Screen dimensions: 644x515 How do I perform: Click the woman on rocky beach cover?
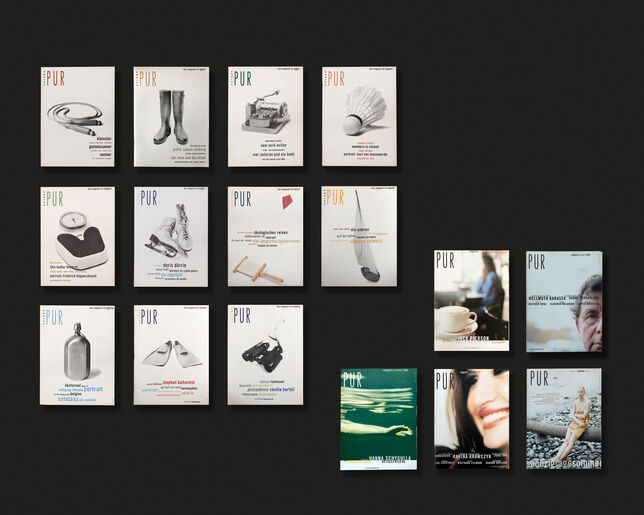click(564, 418)
